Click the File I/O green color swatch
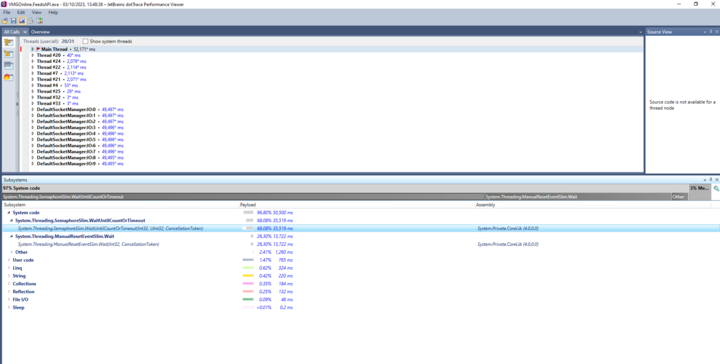Viewport: 720px width, 364px height. point(248,299)
